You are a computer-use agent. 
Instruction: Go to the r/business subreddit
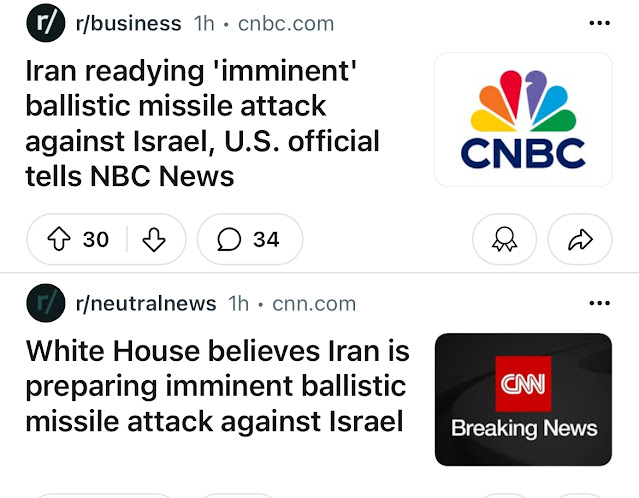pyautogui.click(x=128, y=23)
